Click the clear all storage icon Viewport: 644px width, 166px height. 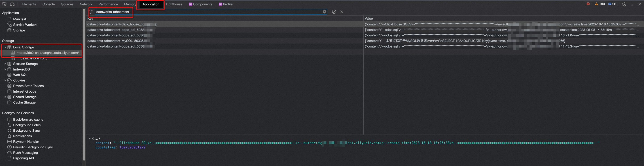(x=334, y=12)
